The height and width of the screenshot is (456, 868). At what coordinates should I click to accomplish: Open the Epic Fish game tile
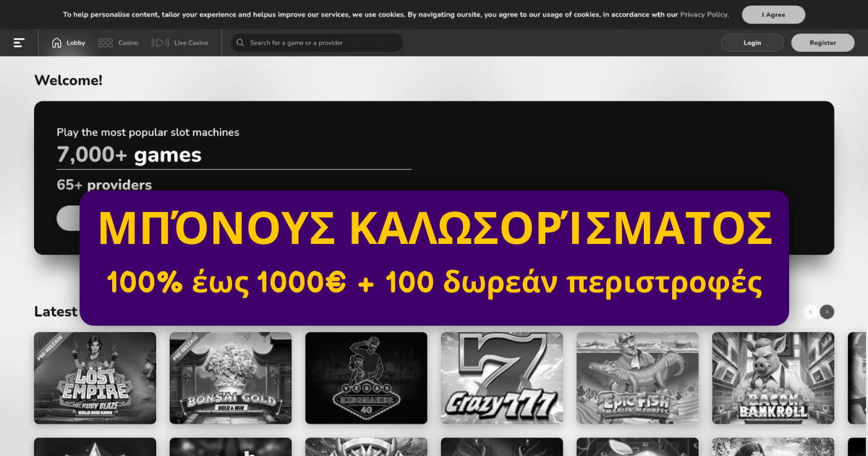click(637, 378)
